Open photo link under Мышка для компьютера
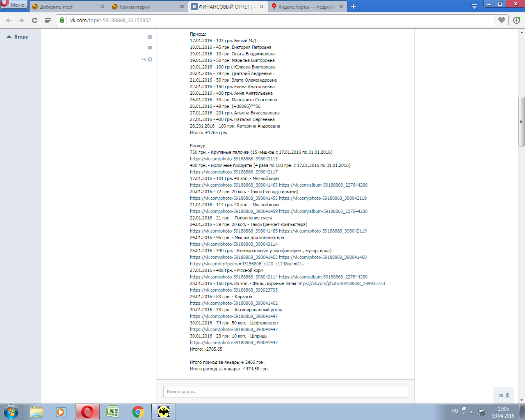Screen dimensions: 525x420 point(234,244)
